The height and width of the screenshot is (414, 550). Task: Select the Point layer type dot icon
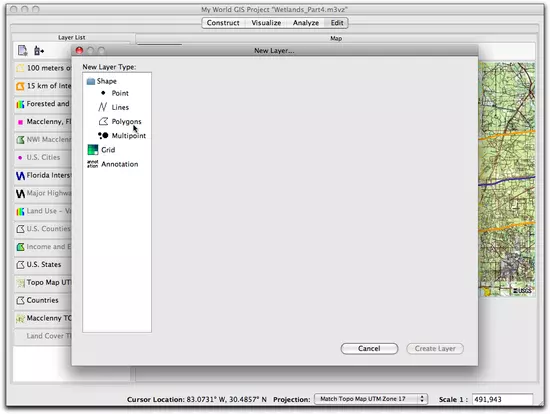point(103,93)
